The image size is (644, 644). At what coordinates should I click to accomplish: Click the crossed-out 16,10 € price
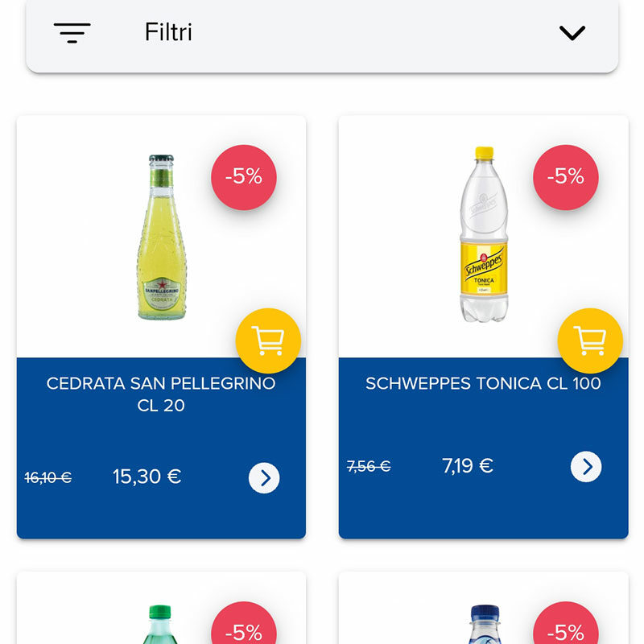click(48, 477)
